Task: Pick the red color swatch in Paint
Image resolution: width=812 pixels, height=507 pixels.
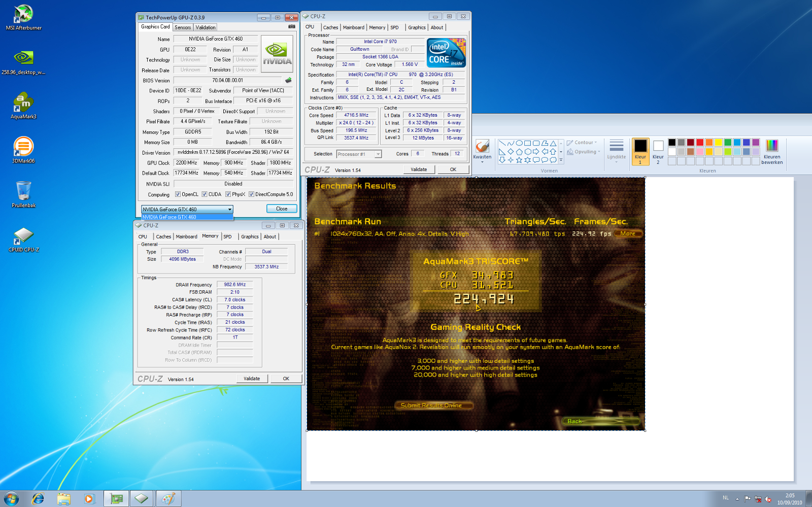Action: point(700,143)
